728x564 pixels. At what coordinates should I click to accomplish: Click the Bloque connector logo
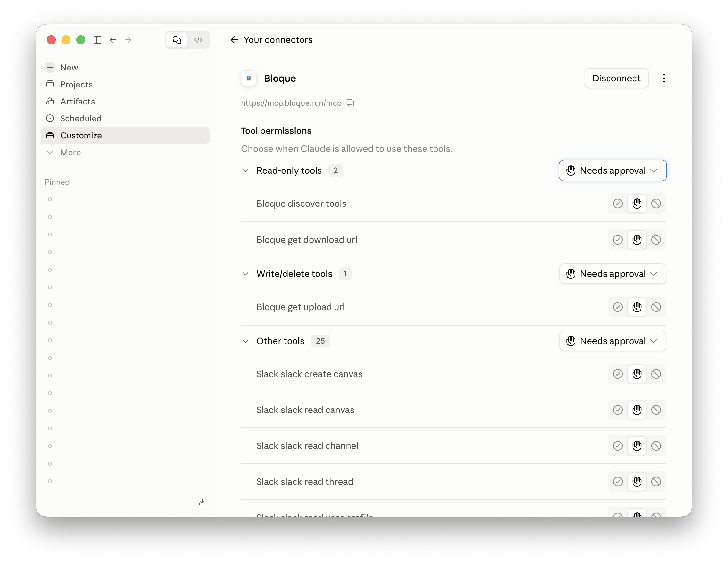click(x=249, y=78)
